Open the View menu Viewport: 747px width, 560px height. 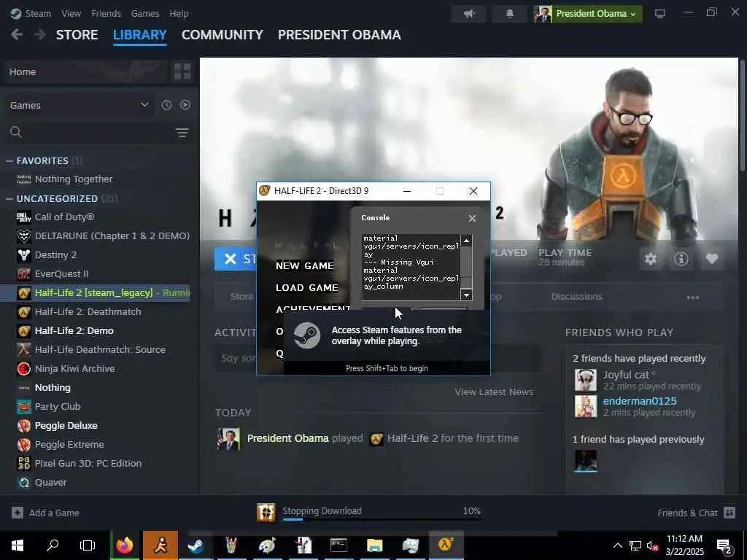click(71, 13)
